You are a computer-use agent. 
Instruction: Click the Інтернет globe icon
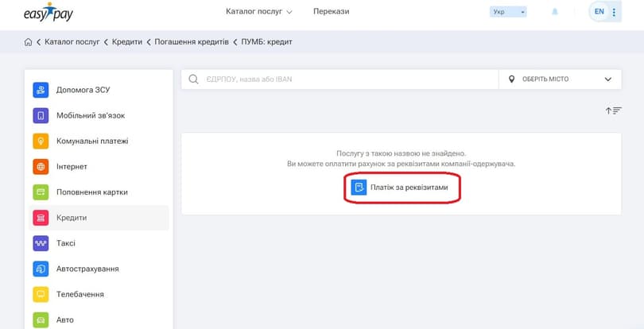tap(41, 167)
